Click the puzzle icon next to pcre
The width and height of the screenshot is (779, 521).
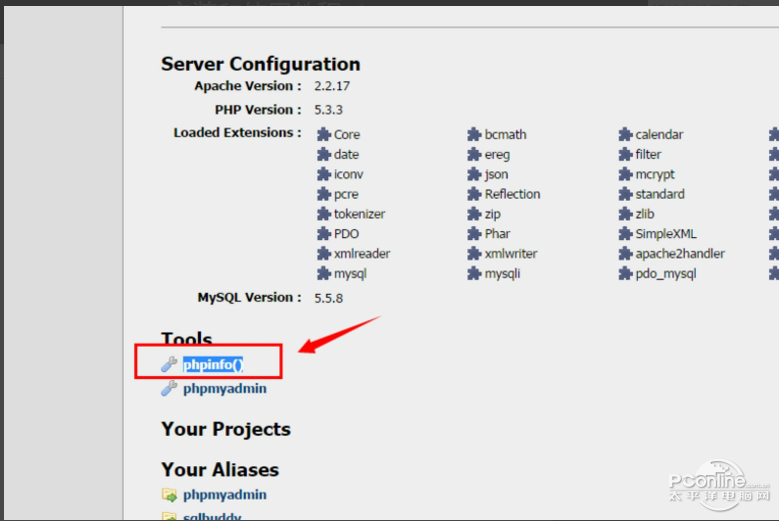coord(324,194)
